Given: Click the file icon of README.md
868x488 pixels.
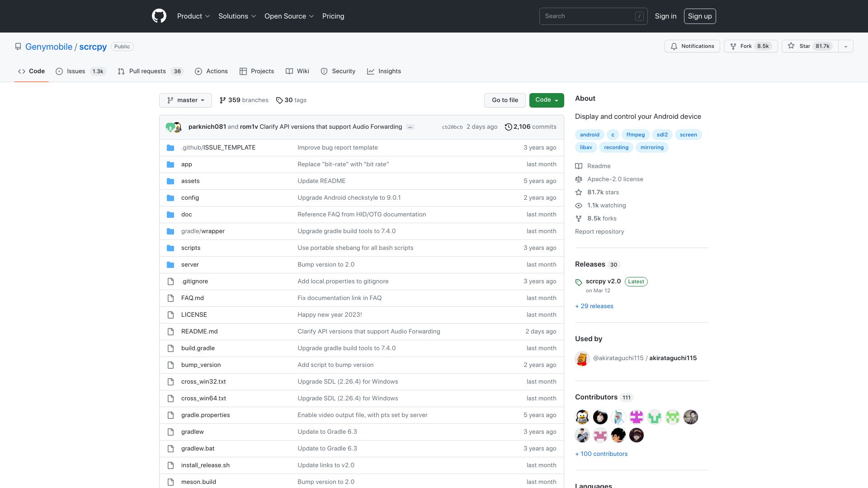Looking at the screenshot, I should (x=170, y=332).
